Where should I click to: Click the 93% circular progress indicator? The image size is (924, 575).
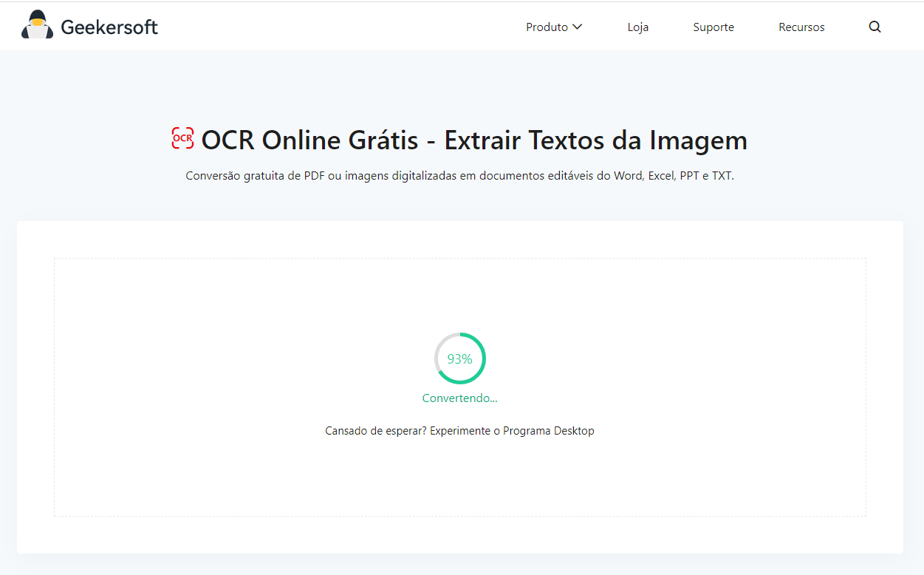pos(459,358)
